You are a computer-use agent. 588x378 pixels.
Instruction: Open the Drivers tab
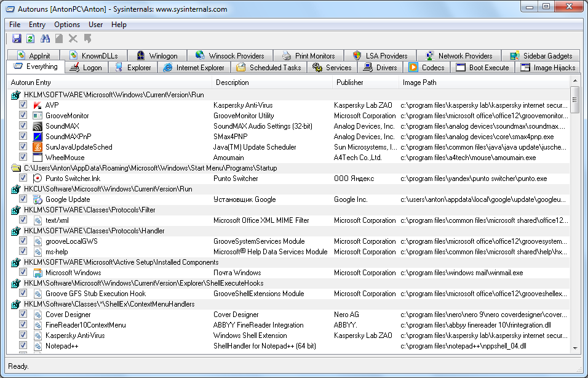[381, 68]
